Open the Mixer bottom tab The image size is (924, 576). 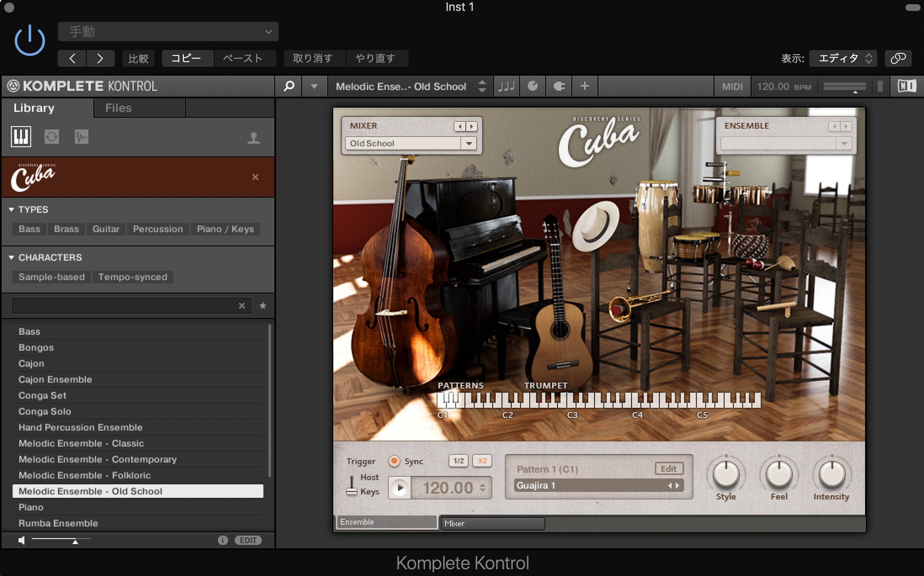(492, 523)
